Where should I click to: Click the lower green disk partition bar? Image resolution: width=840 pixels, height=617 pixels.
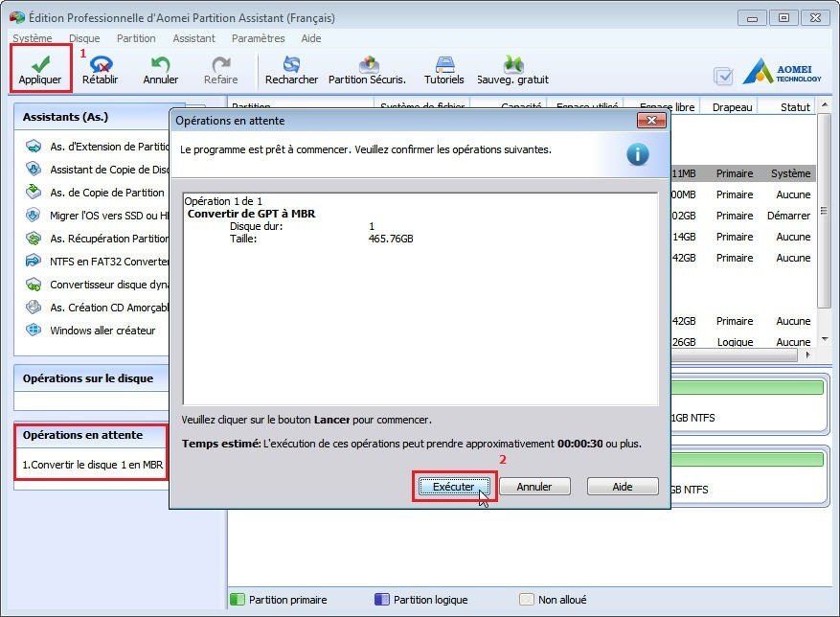coord(747,460)
